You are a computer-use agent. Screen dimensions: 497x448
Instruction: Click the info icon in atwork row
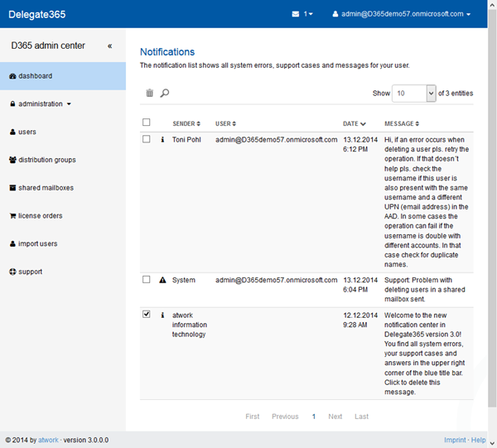pyautogui.click(x=162, y=315)
